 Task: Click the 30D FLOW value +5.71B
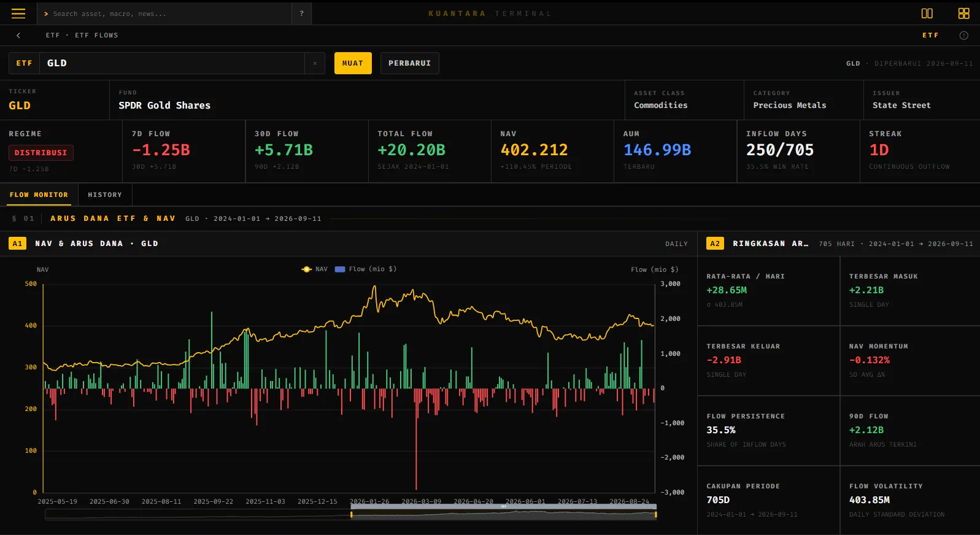284,150
